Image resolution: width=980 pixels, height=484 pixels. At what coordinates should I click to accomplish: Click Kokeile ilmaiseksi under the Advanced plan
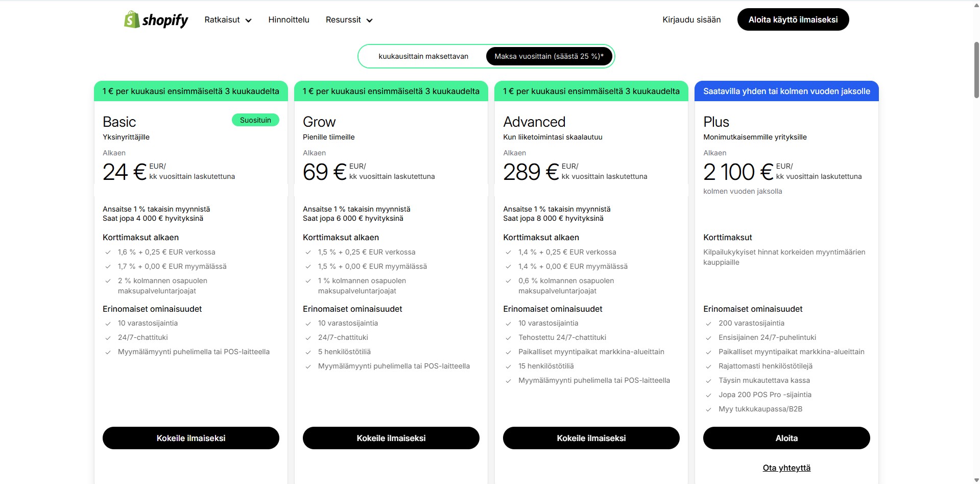tap(591, 438)
